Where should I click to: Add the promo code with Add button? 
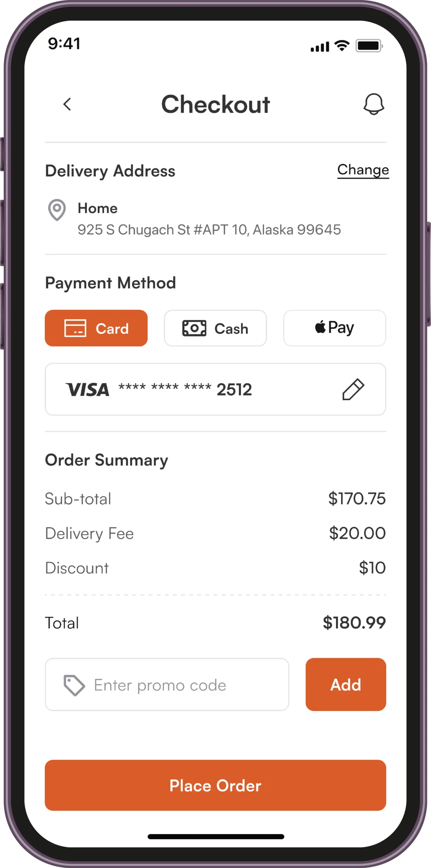[x=345, y=684]
